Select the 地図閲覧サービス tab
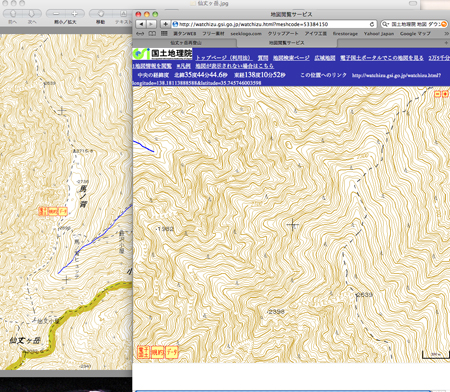The width and height of the screenshot is (450, 392). [x=287, y=43]
